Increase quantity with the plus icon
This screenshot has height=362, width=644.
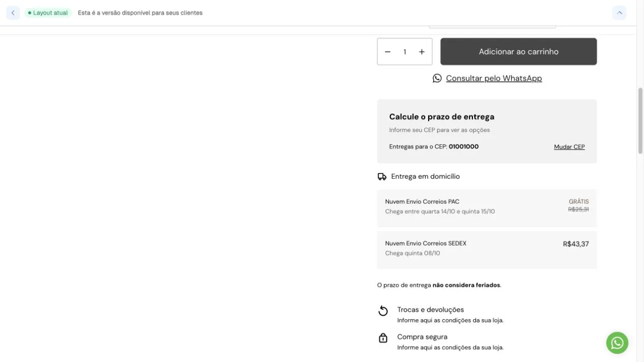(x=422, y=52)
